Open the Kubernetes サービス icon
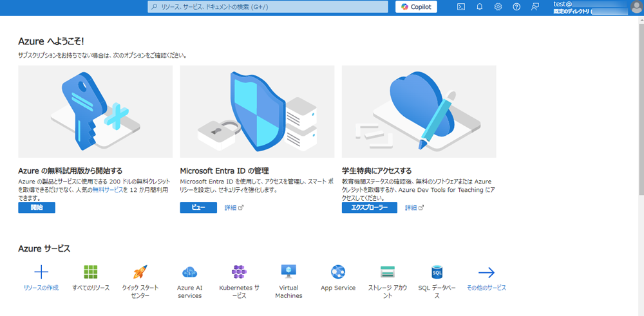The image size is (644, 316). 239,272
